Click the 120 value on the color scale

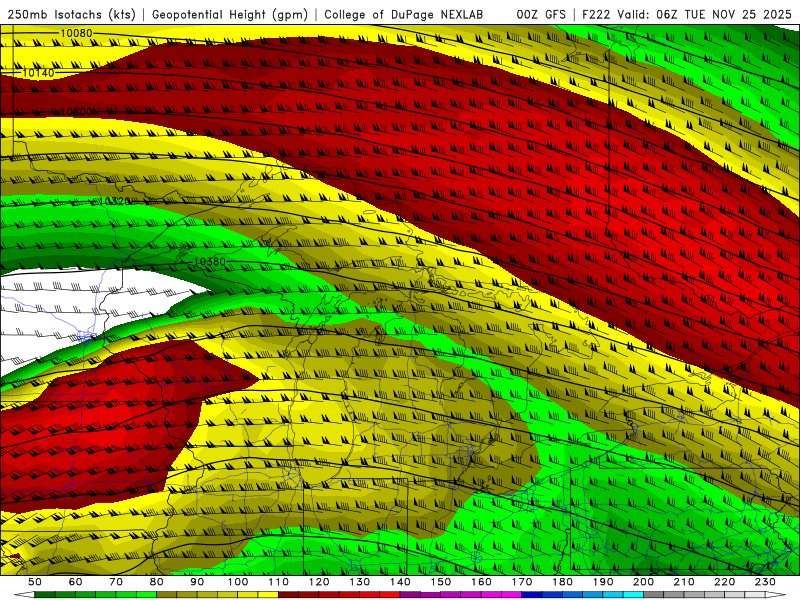(319, 582)
